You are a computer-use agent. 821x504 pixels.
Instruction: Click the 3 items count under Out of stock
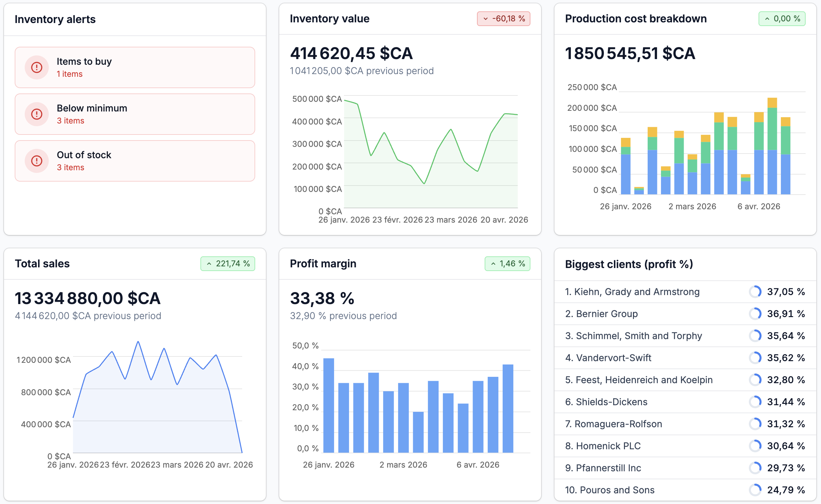pos(70,167)
